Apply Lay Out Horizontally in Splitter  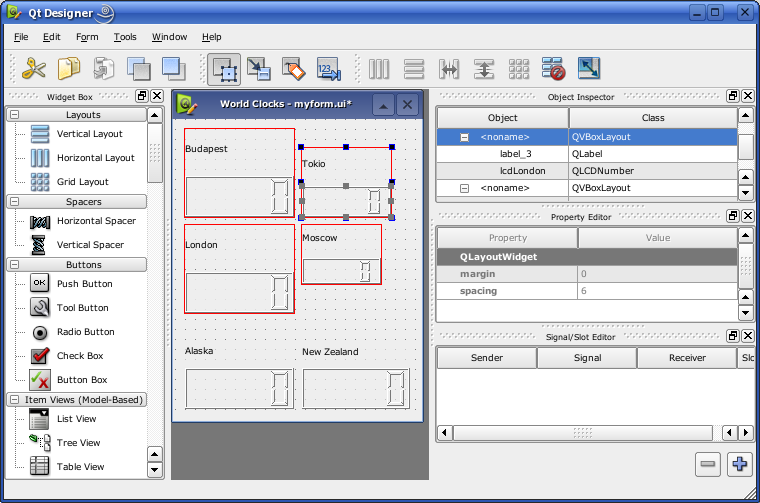pos(449,68)
